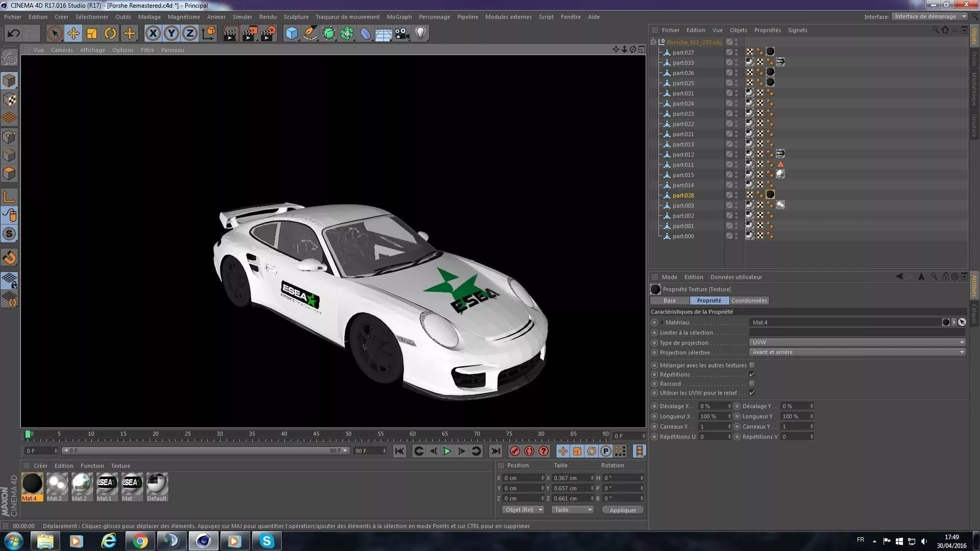Open the Interface layout dropdown
Screen dimensions: 980x551
929,16
